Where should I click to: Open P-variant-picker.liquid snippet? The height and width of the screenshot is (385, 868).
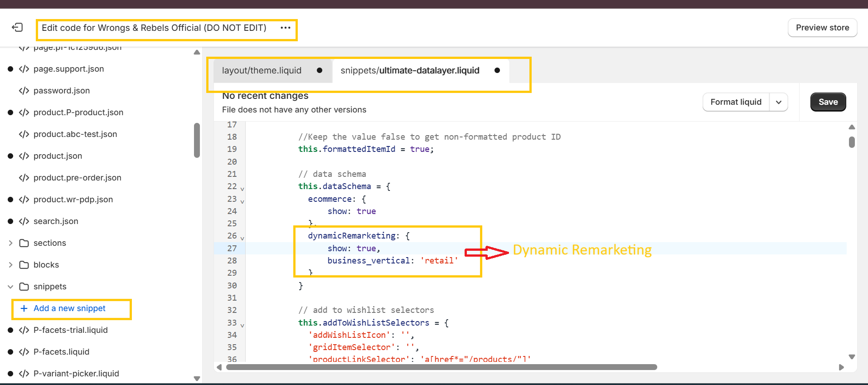(76, 374)
